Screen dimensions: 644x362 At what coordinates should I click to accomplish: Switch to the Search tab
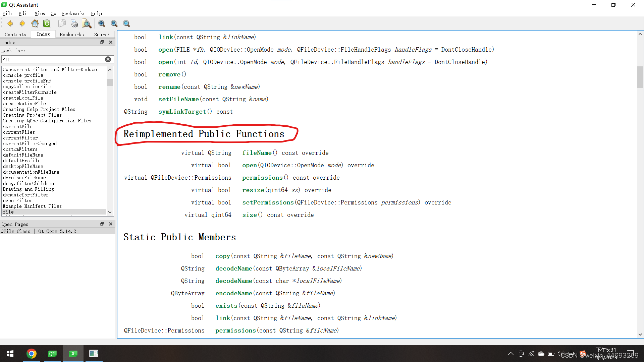pyautogui.click(x=102, y=34)
